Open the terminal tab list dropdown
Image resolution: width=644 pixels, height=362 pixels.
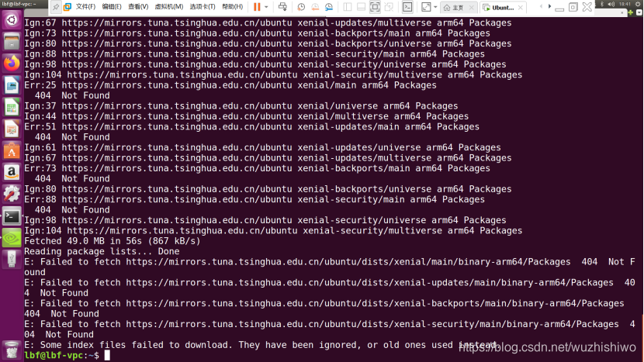pos(639,12)
